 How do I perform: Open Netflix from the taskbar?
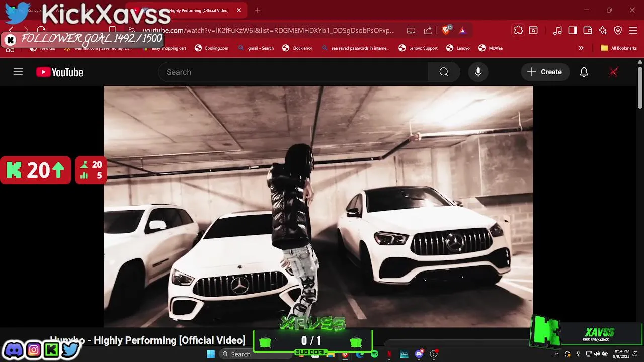(389, 354)
